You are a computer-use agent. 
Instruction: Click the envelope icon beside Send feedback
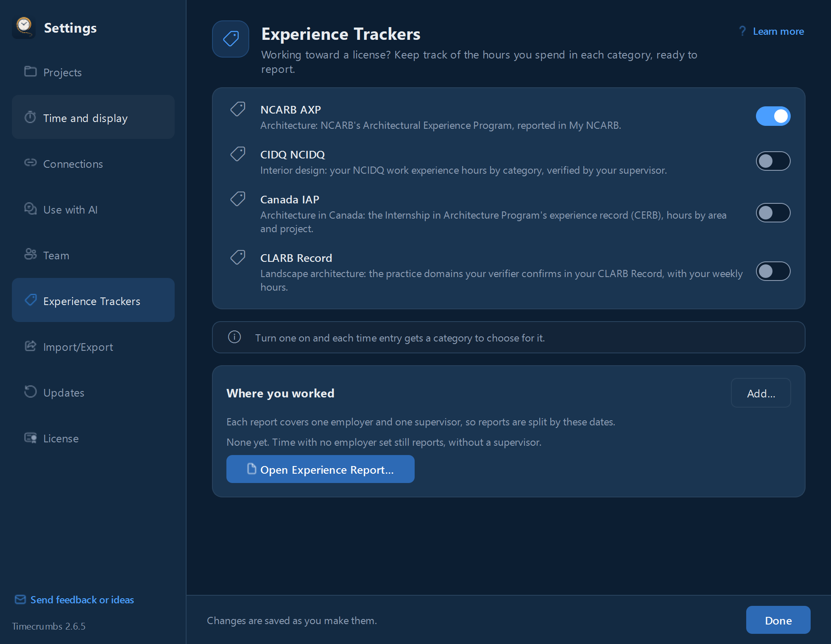pos(20,600)
